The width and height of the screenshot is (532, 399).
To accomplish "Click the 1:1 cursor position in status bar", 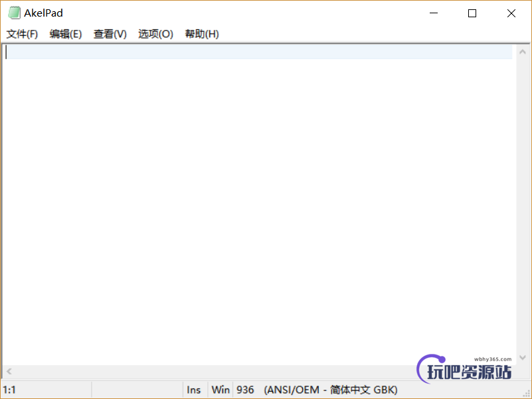I will 9,390.
